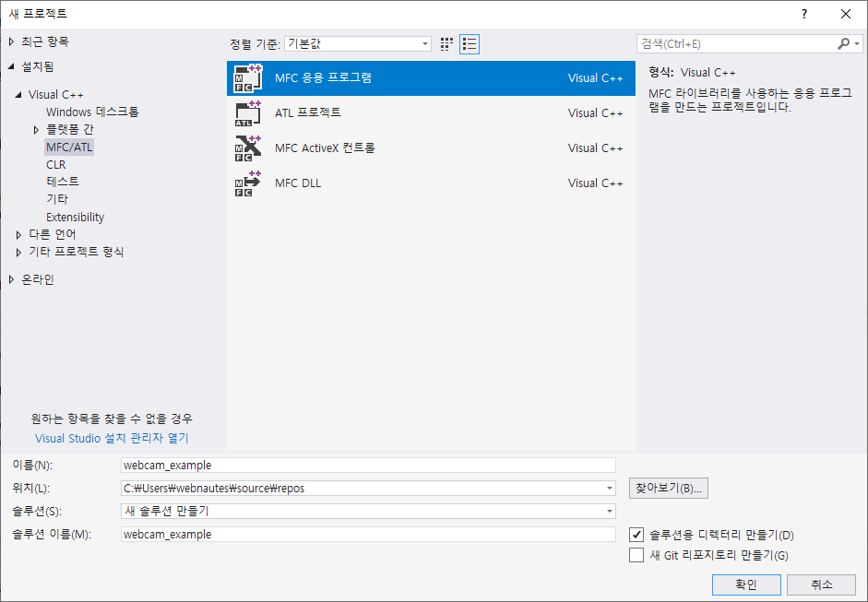868x602 pixels.
Task: Collapse the 설치됨 node
Action: (12, 67)
